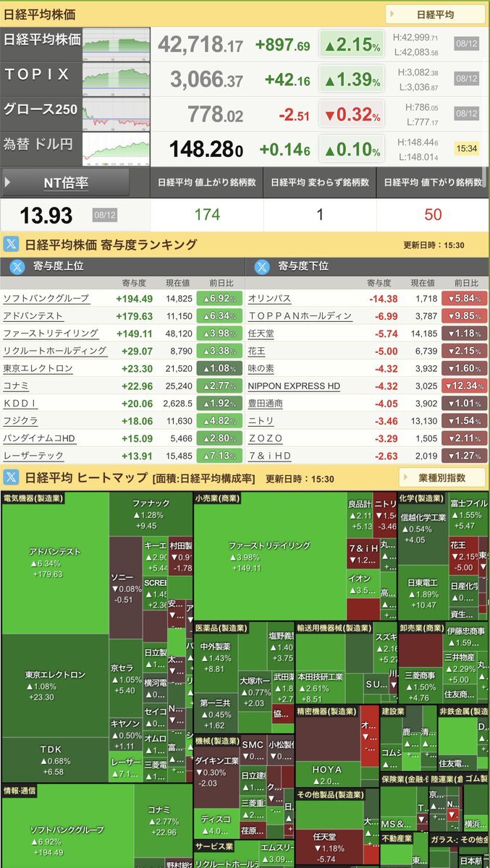The height and width of the screenshot is (868, 490).
Task: Click the 信越化学工業 heatmap tile
Action: (x=423, y=528)
